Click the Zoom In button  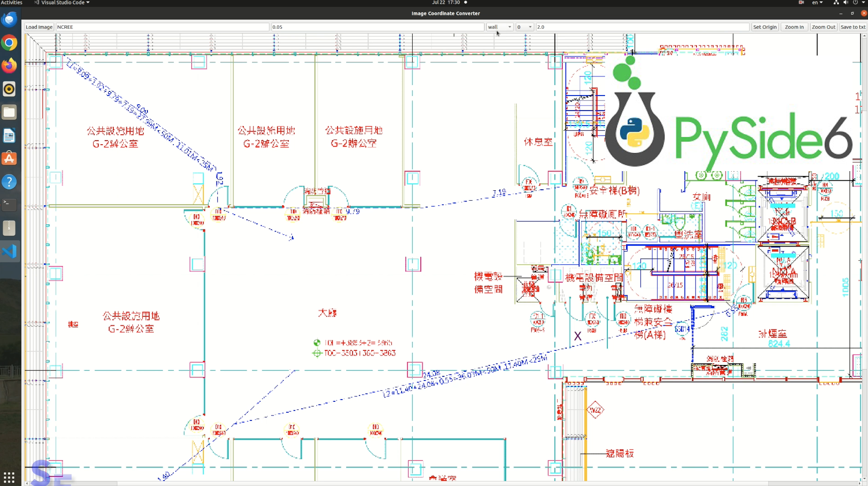(794, 27)
